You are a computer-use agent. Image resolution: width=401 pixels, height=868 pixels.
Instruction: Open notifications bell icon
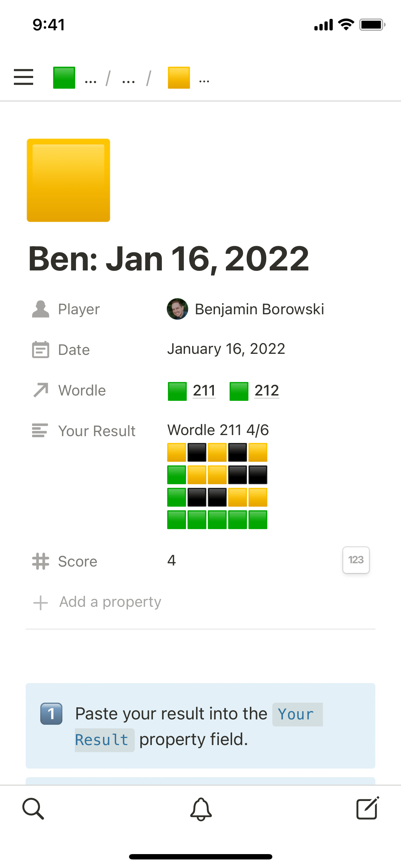pyautogui.click(x=201, y=809)
